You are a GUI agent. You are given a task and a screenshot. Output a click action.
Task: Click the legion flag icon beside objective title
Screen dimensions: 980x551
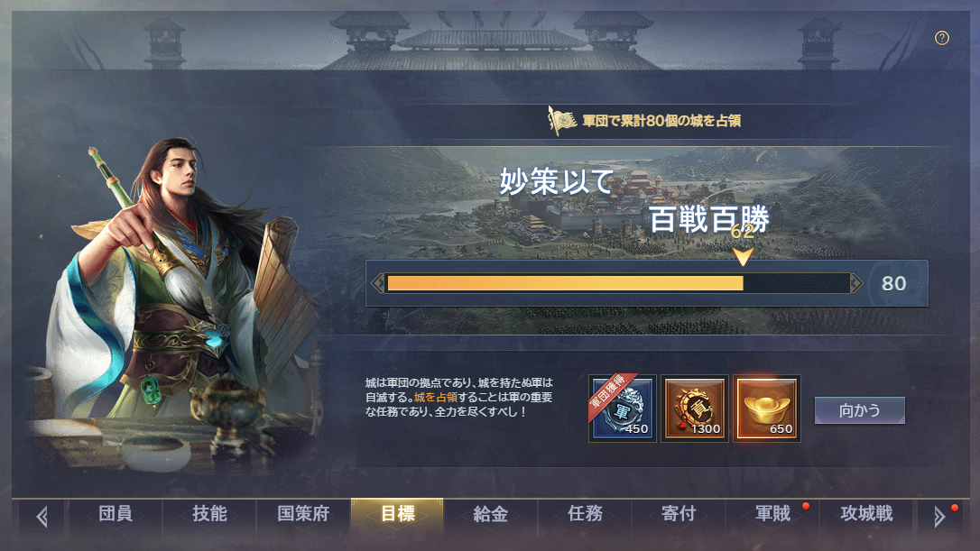tap(561, 120)
